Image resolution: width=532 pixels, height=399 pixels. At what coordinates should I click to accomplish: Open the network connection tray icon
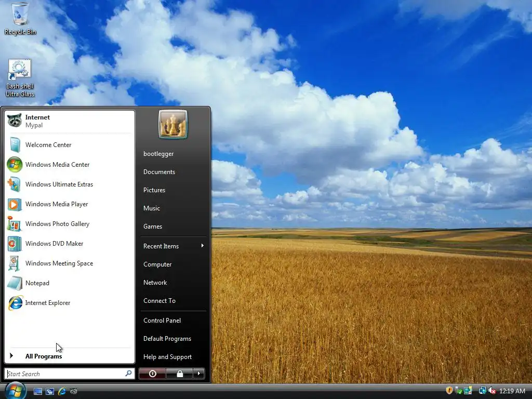(x=482, y=391)
